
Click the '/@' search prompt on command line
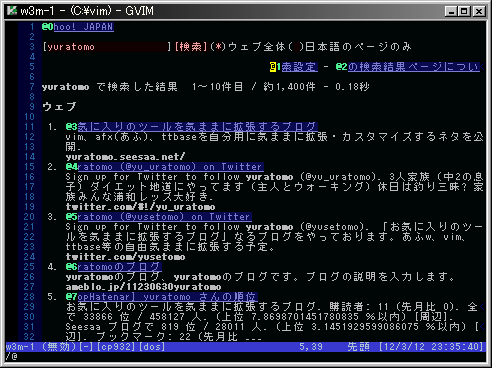click(11, 356)
